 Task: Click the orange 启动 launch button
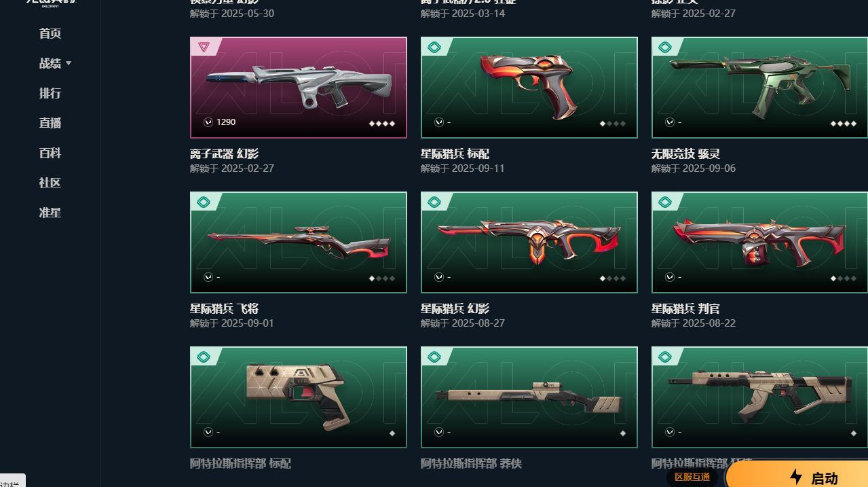(x=797, y=475)
